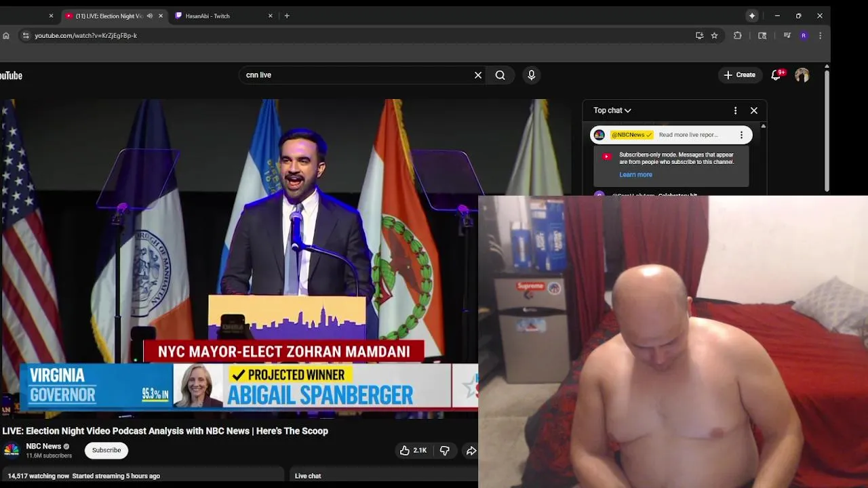This screenshot has width=868, height=488.
Task: Open YouTube notifications bell
Action: click(x=777, y=75)
